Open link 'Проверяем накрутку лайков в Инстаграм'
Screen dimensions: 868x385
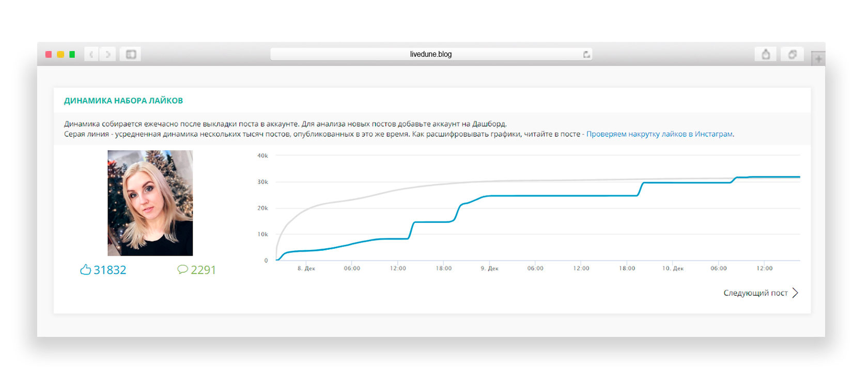(x=659, y=134)
